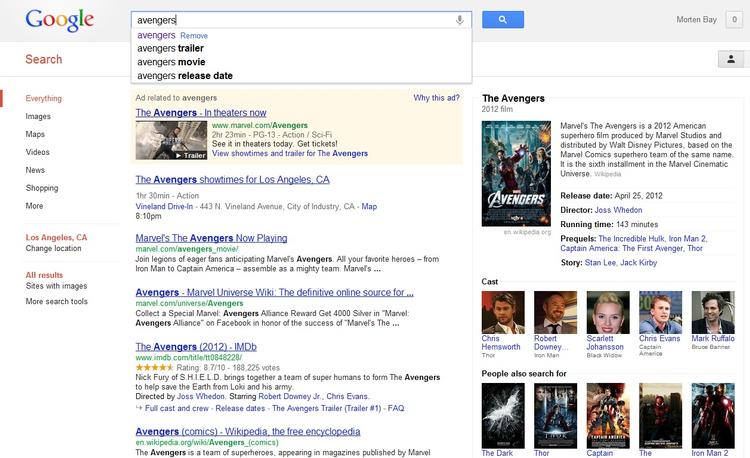Click Search heading label
The height and width of the screenshot is (458, 750).
(x=44, y=59)
